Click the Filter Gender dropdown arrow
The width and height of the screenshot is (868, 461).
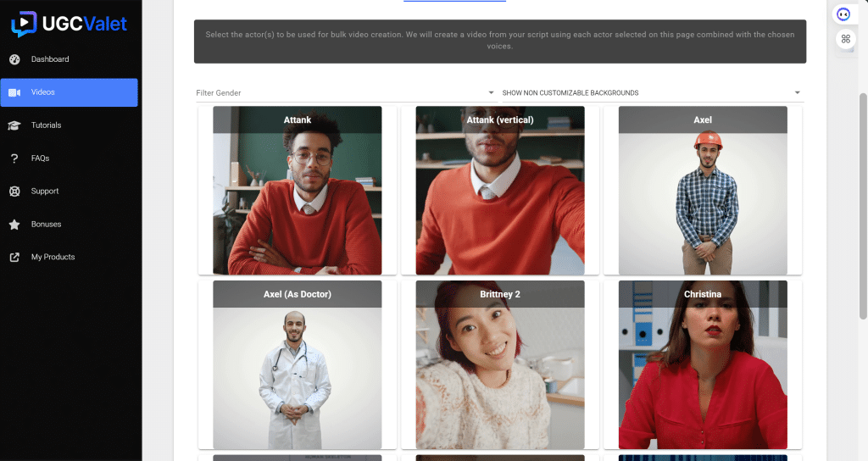491,93
